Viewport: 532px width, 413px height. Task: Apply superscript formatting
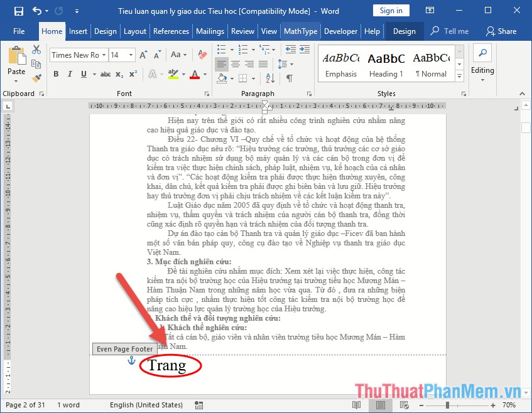point(133,73)
